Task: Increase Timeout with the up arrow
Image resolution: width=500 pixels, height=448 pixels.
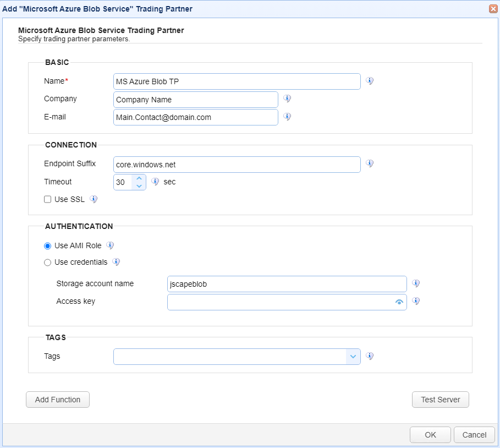Action: 139,178
